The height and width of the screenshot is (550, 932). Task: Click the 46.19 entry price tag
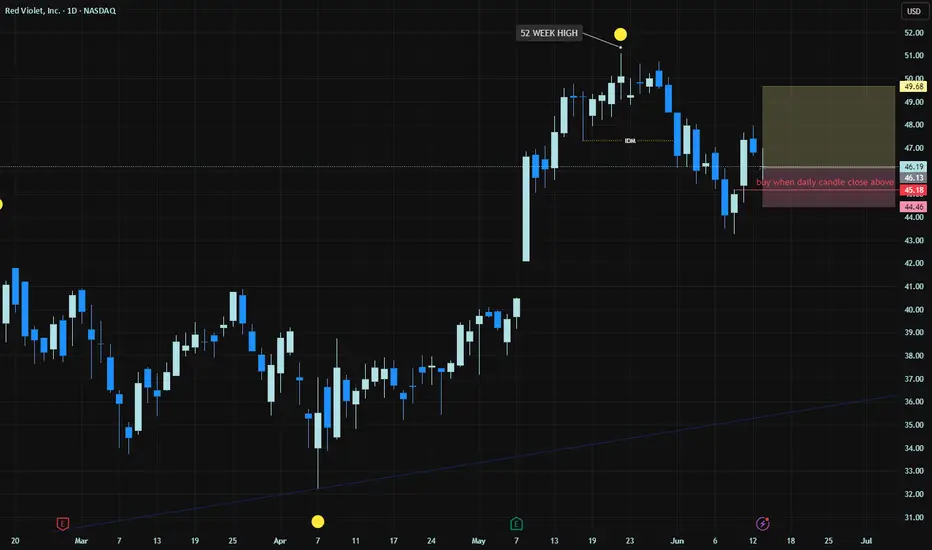click(x=914, y=167)
